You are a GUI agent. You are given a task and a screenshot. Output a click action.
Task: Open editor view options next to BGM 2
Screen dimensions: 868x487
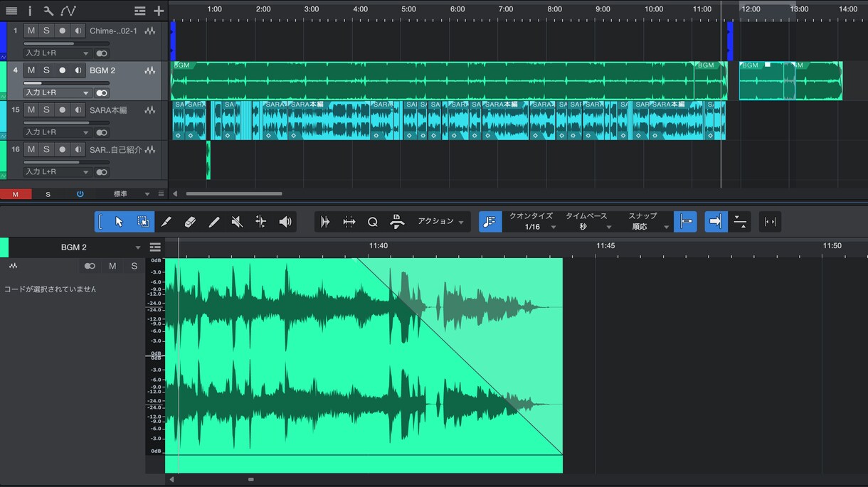[155, 247]
